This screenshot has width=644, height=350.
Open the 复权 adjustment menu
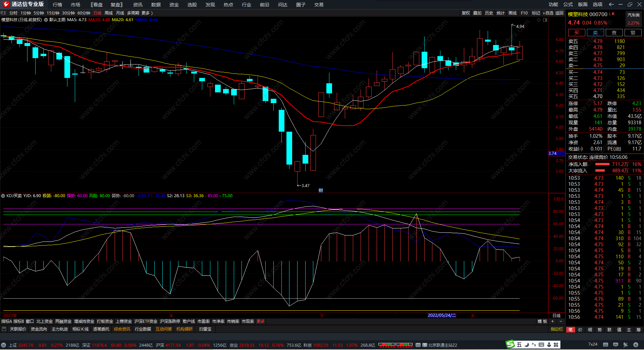pyautogui.click(x=466, y=13)
